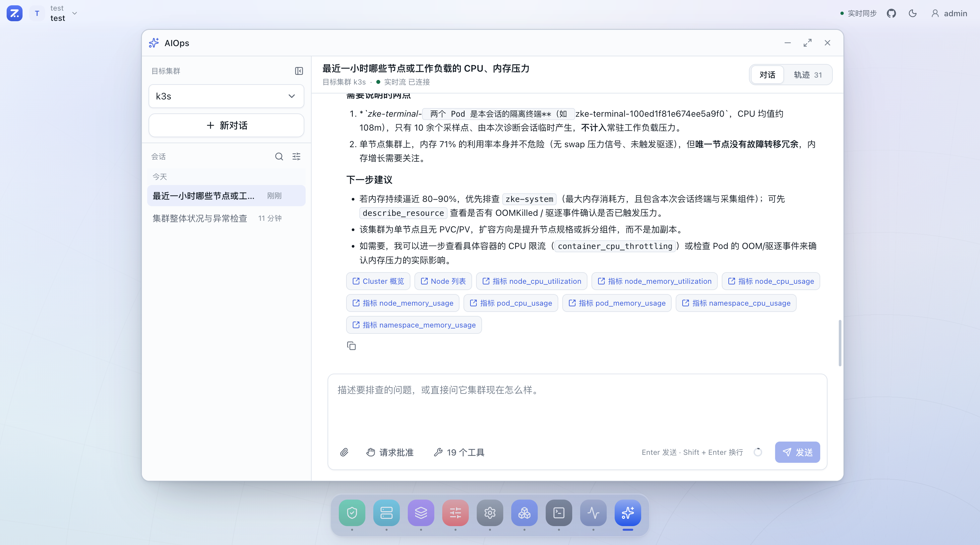Open the green shield app in dock
Viewport: 980px width, 545px height.
(x=352, y=513)
